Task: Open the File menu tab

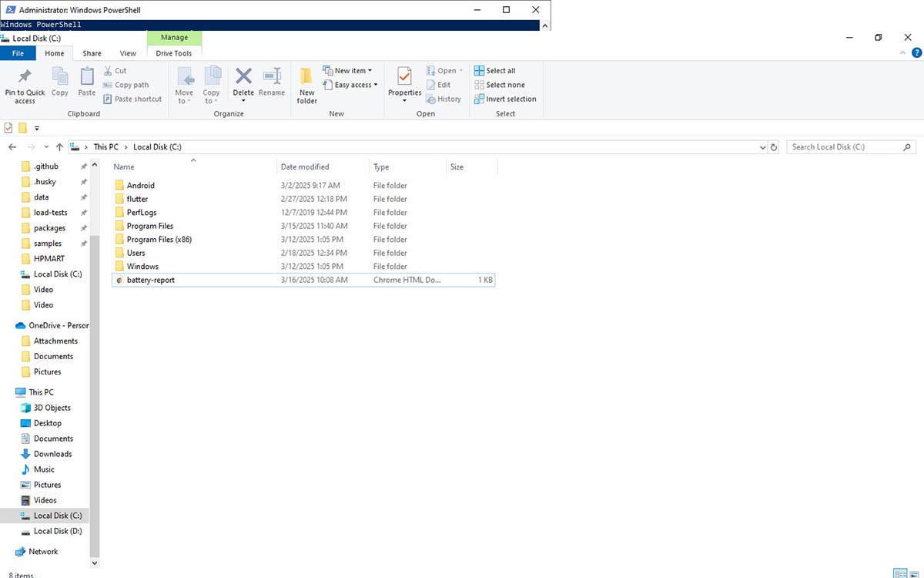Action: point(18,53)
